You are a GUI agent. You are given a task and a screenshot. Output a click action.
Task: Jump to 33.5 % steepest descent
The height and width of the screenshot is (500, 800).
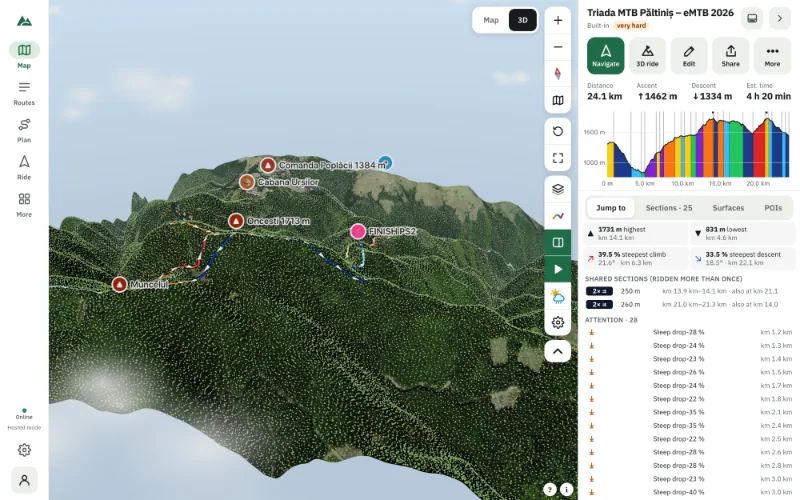click(x=743, y=258)
